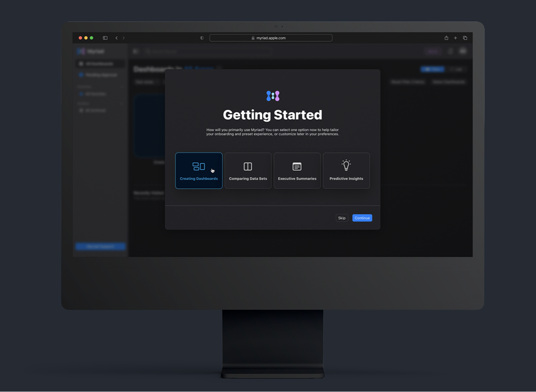Screen dimensions: 536x392
Task: Click the split-columns icon on Comparing Data Sets card
Action: 248,165
